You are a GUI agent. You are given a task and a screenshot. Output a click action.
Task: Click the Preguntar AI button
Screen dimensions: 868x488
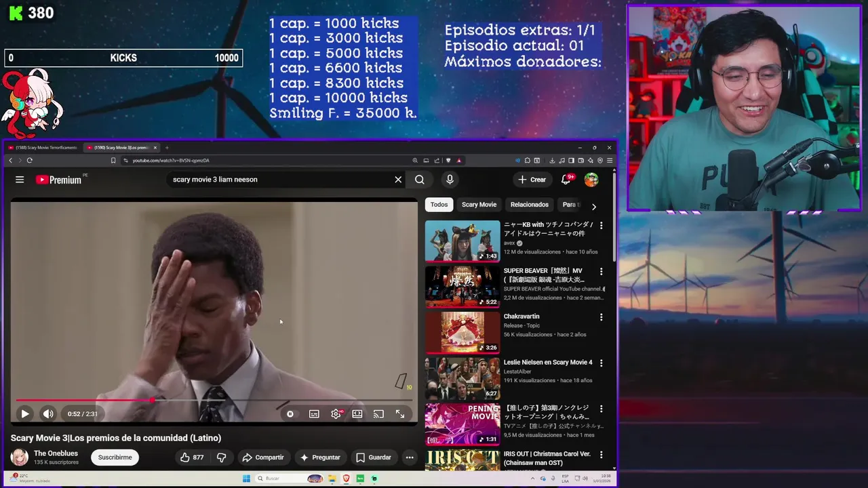click(x=320, y=457)
